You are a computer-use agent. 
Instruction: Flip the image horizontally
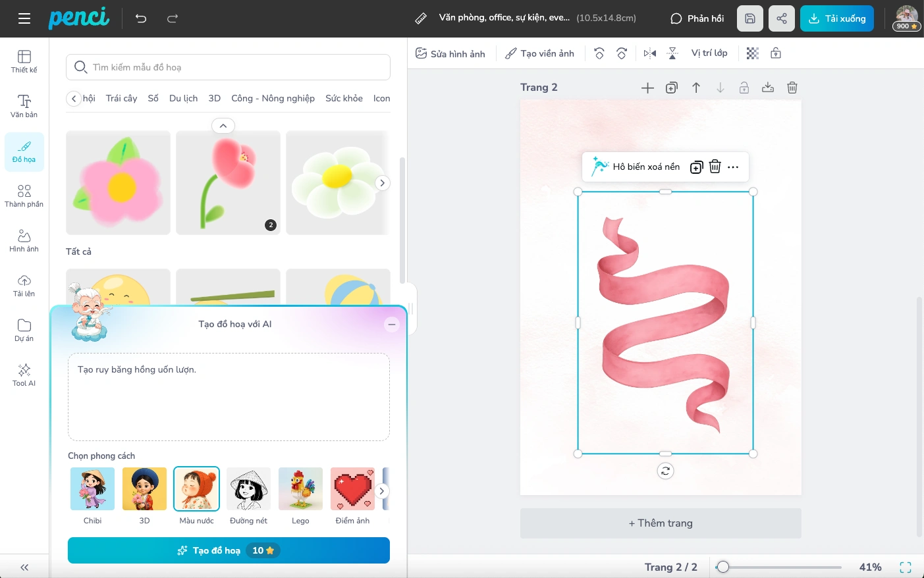point(650,53)
